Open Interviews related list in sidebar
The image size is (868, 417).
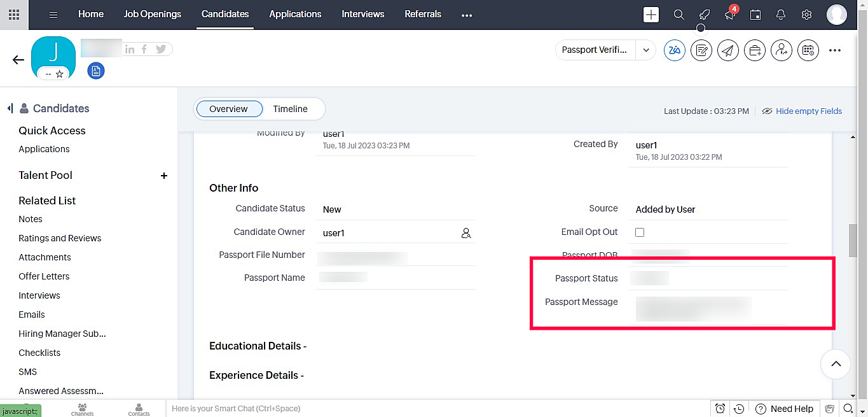coord(39,295)
